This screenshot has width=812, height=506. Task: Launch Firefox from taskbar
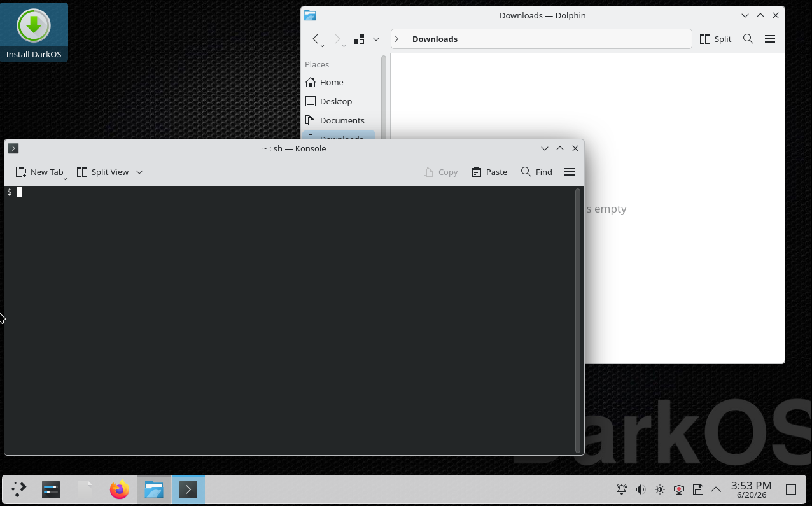coord(120,489)
